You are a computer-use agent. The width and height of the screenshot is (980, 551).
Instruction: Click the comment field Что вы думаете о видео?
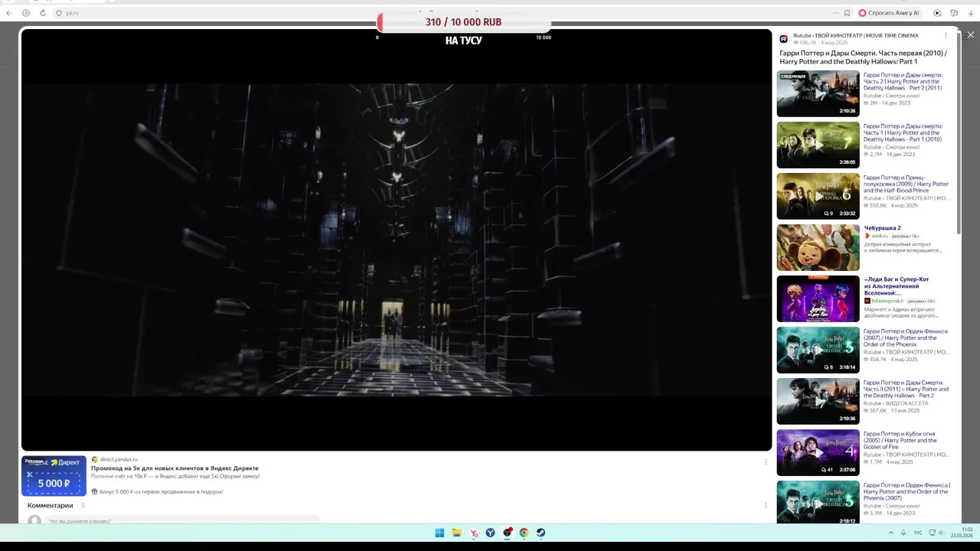182,520
